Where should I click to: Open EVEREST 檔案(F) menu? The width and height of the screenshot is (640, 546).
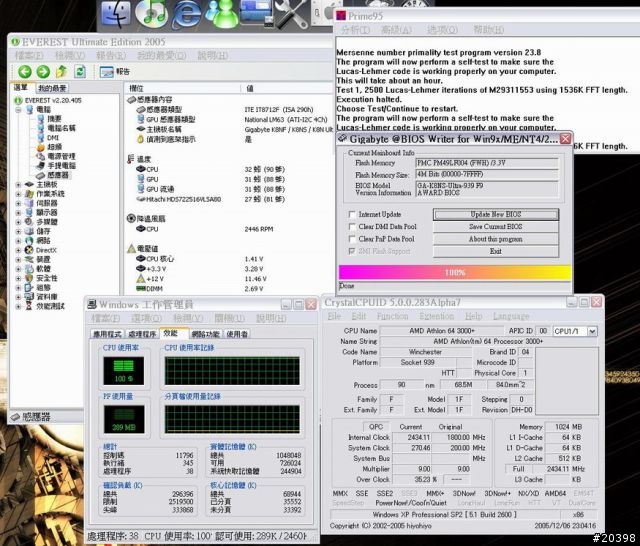point(29,55)
